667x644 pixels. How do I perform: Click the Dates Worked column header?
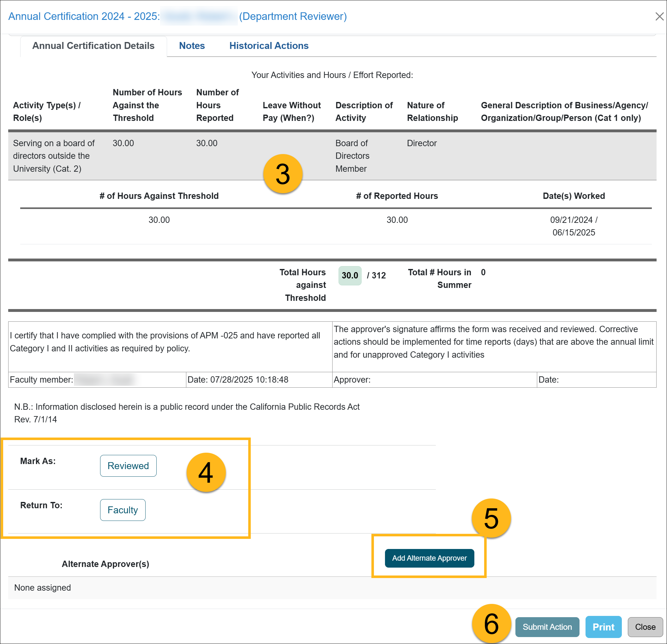[574, 196]
